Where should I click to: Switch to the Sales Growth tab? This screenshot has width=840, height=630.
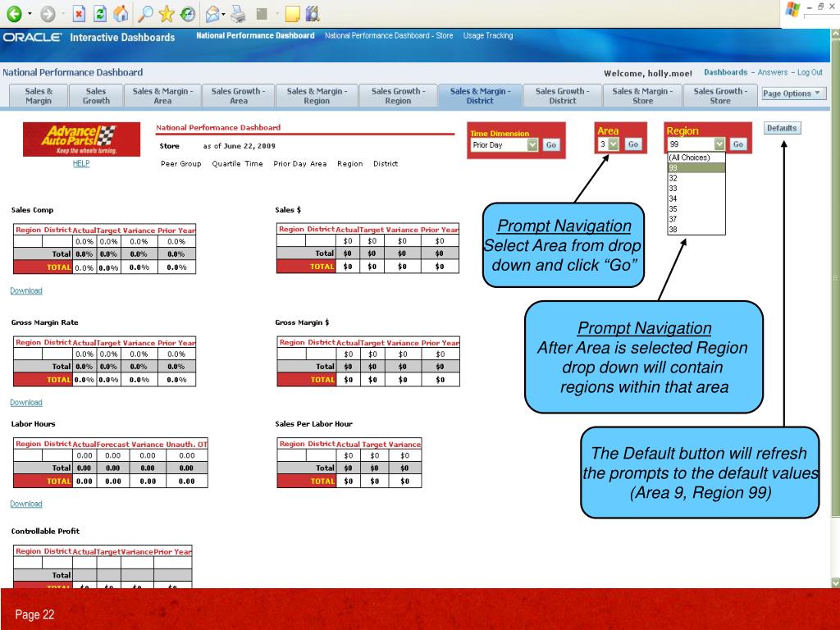click(x=96, y=95)
